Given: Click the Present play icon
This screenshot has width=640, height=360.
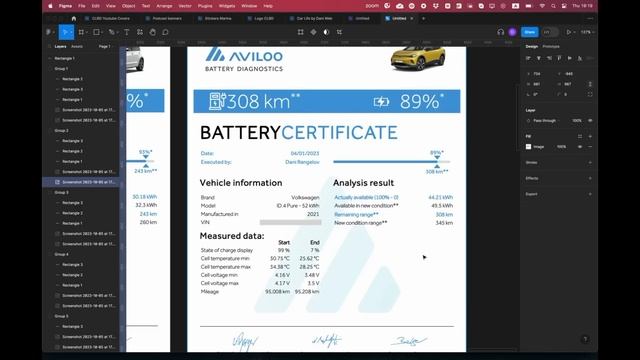Looking at the screenshot, I should point(568,32).
